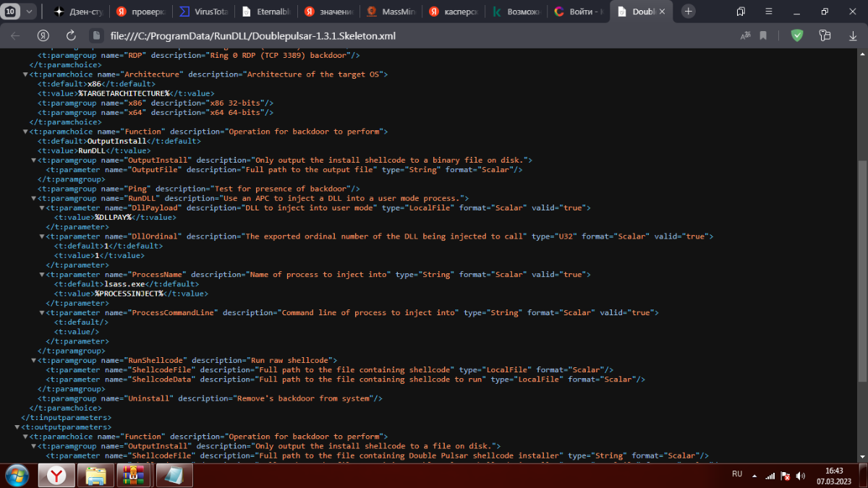868x488 pixels.
Task: Open the page translate icon
Action: 745,35
